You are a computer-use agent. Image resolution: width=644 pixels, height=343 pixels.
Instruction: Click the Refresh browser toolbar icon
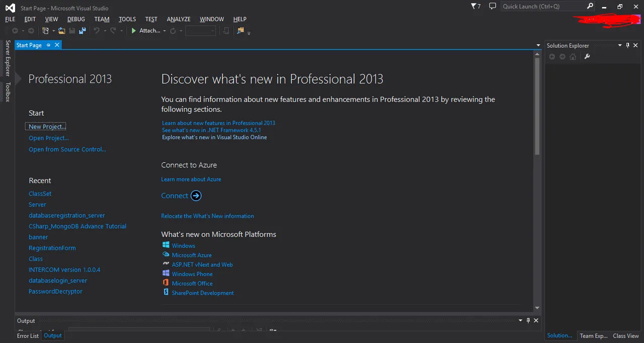pos(173,31)
